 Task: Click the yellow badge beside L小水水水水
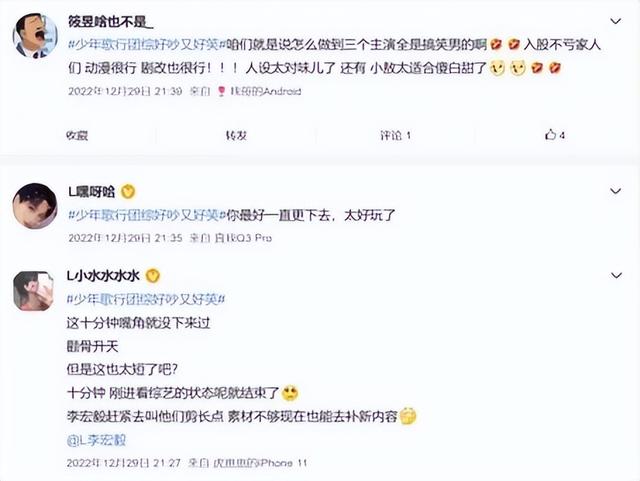pos(153,276)
